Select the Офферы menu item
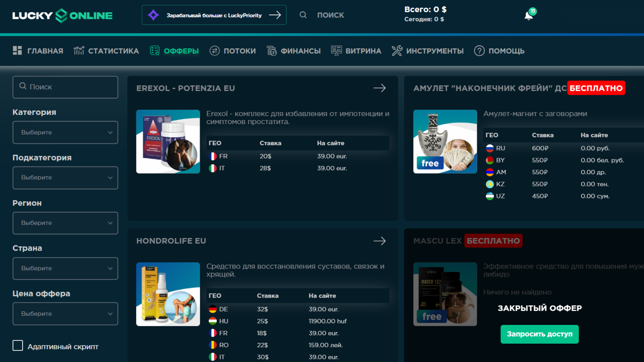Image resolution: width=644 pixels, height=362 pixels. point(181,51)
